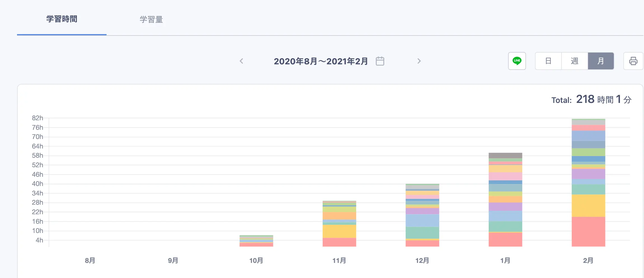Screen dimensions: 644x278
Task: Advance to next period with right chevron
Action: 419,61
